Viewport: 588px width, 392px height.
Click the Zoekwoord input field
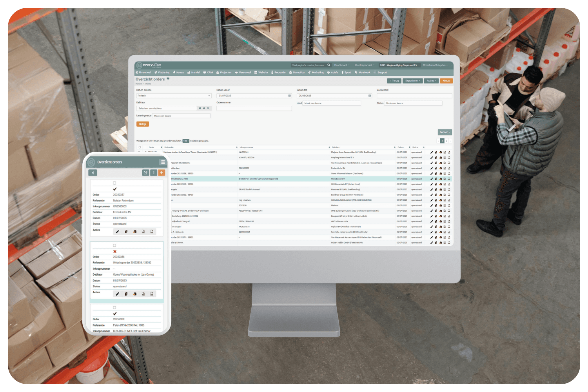(x=414, y=96)
